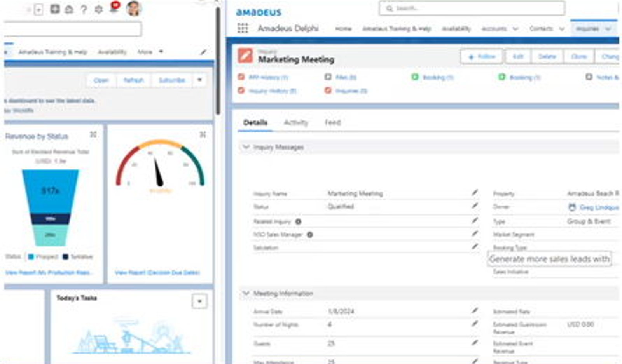Click the dark navy funnel segment

[x=50, y=219]
